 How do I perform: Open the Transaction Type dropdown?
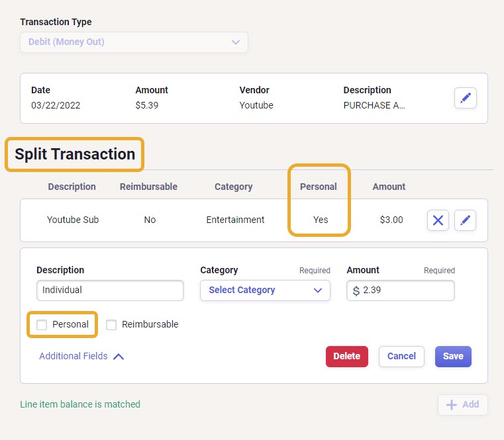click(x=134, y=42)
